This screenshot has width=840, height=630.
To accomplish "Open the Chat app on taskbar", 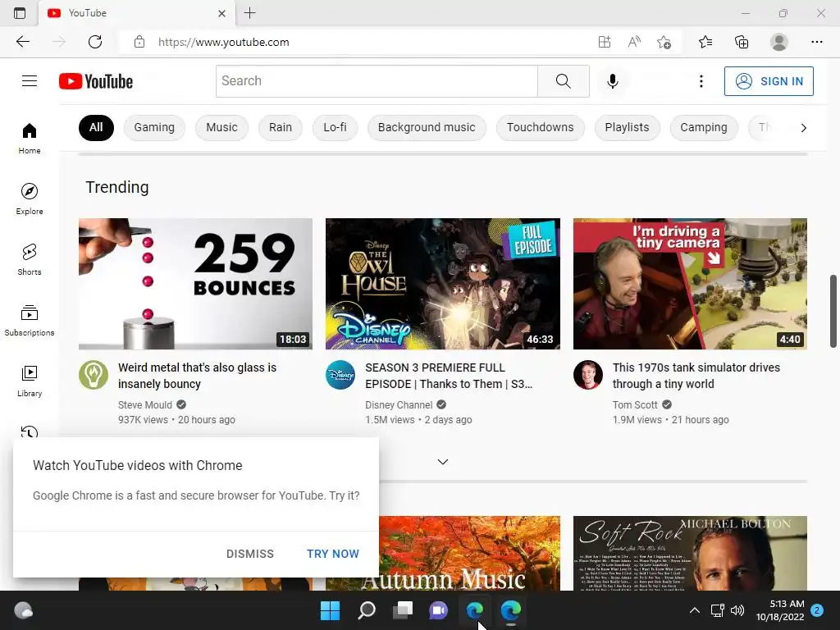I will (438, 610).
